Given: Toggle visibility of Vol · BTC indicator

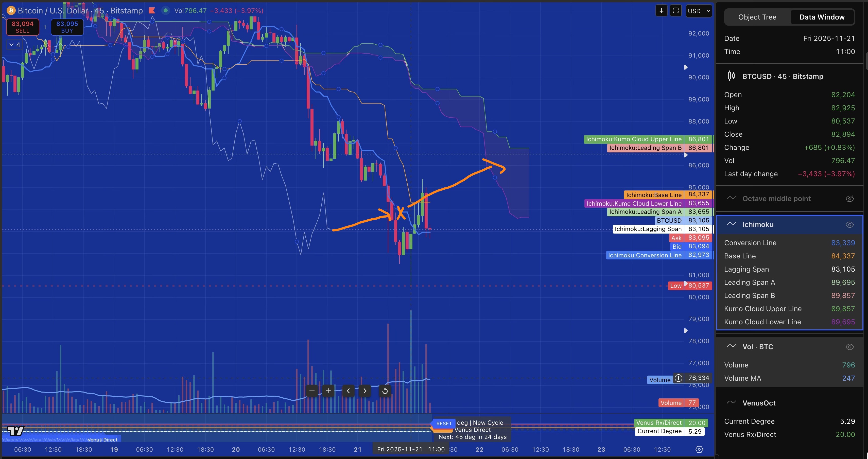Looking at the screenshot, I should point(849,347).
